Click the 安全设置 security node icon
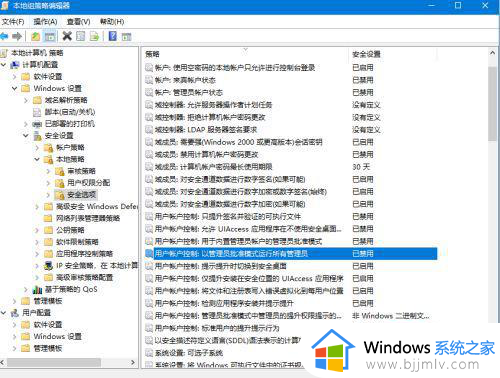Viewport: 500px width, 378px height. (x=37, y=136)
